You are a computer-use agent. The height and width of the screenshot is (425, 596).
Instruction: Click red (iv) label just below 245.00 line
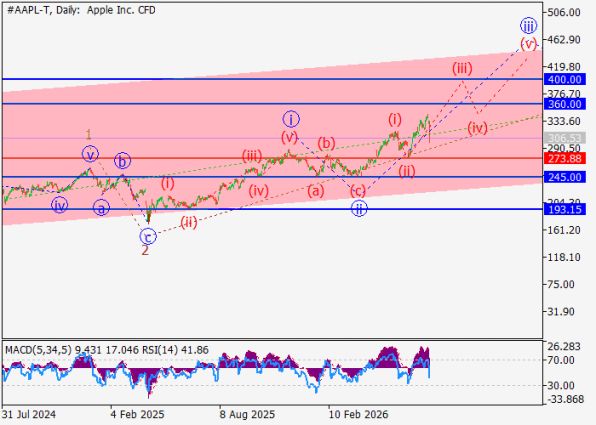(x=258, y=190)
